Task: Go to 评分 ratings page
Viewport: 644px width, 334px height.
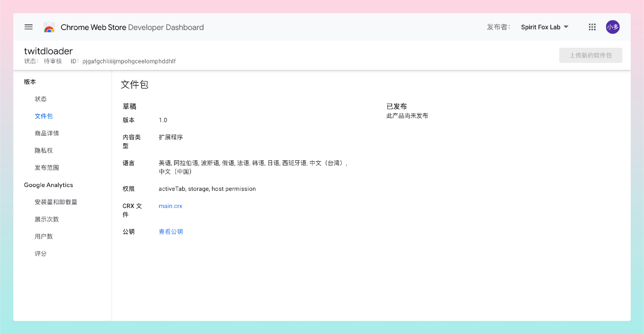Action: (41, 254)
